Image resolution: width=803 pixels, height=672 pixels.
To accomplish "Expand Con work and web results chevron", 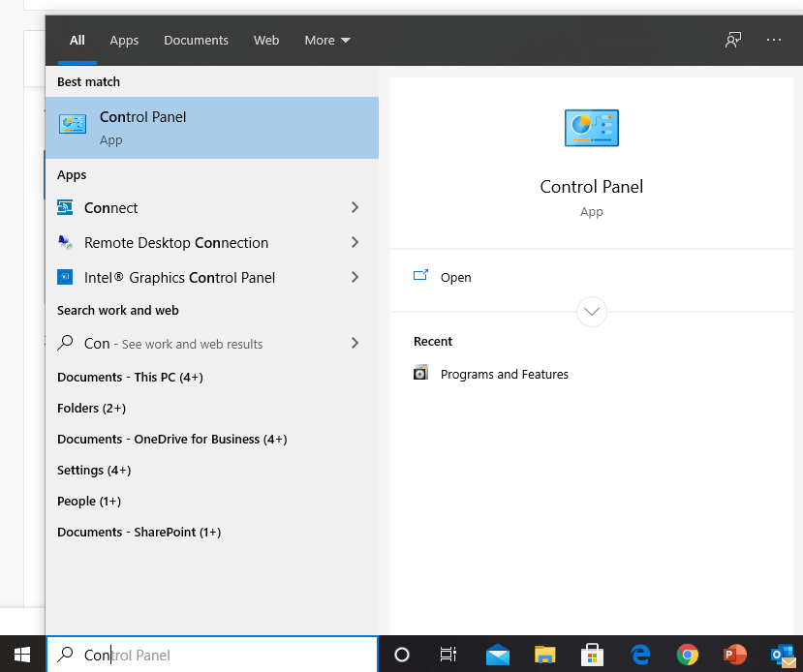I will [x=355, y=343].
